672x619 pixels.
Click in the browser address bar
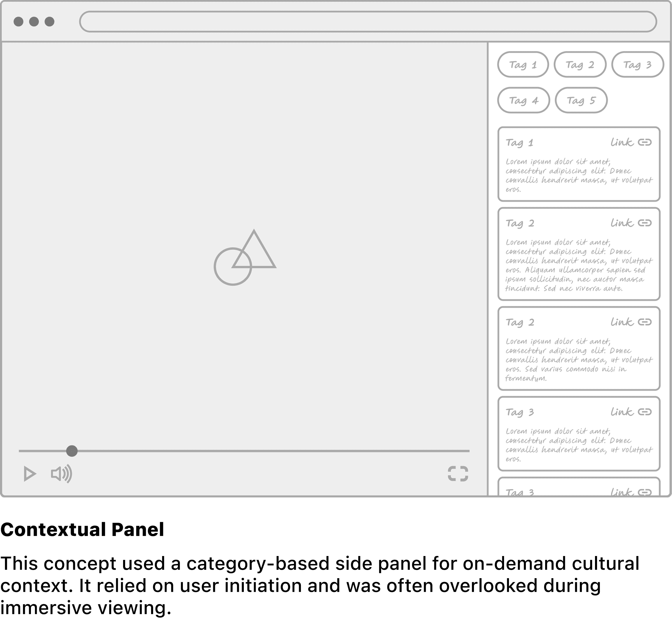(x=367, y=22)
